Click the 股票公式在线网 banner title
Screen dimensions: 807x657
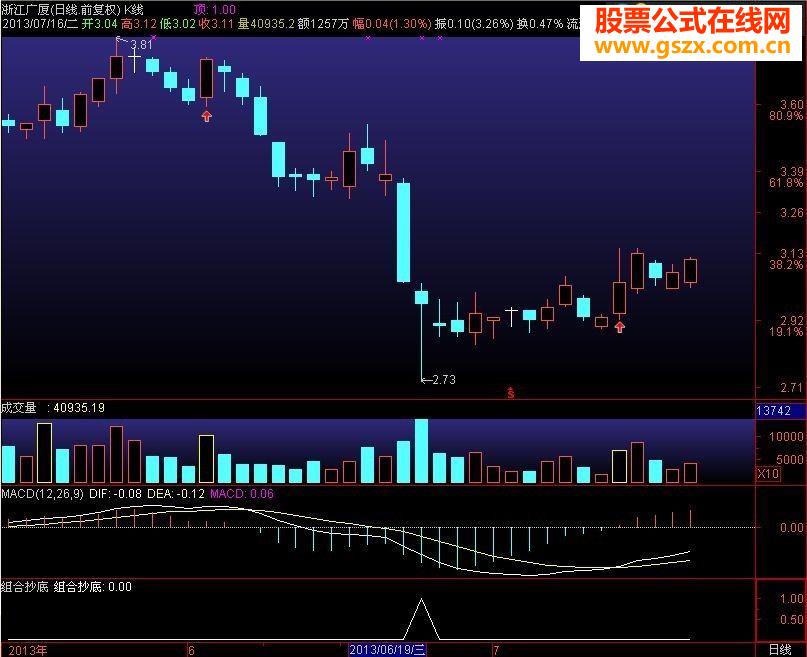point(692,21)
